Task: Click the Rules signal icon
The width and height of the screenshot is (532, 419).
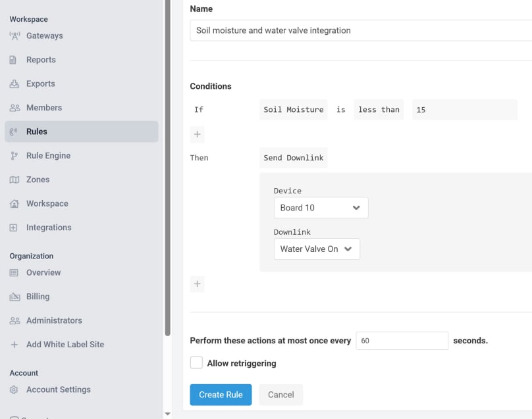Action: [x=14, y=132]
